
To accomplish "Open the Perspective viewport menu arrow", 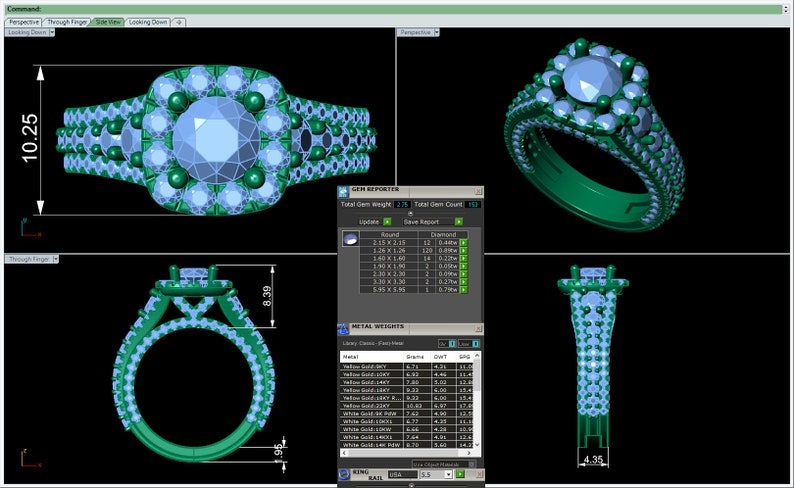I will 436,32.
